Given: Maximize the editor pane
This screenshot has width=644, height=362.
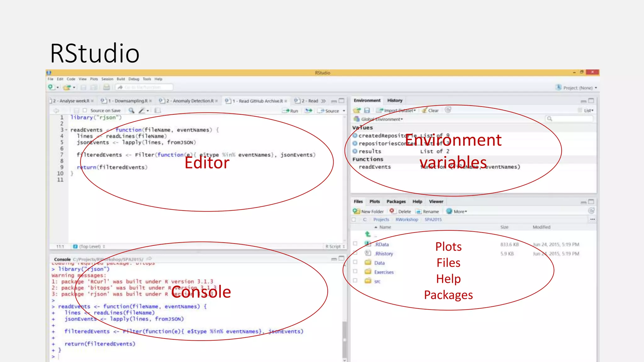Looking at the screenshot, I should 341,101.
